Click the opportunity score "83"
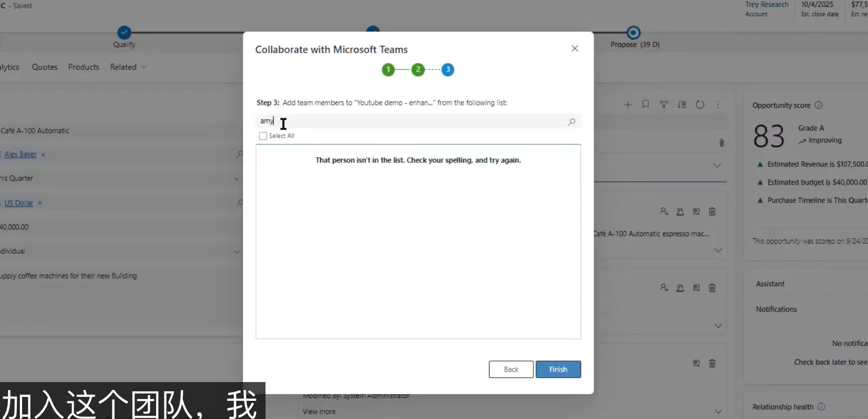 769,136
